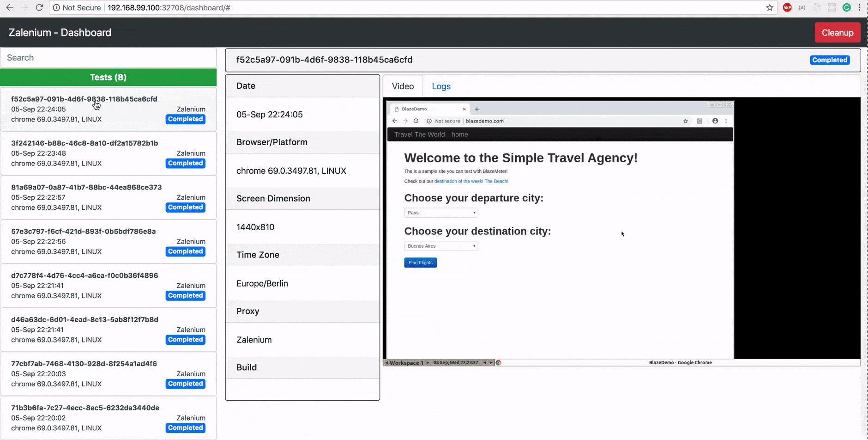Screen dimensions: 868x440
Task: Type in the Search field
Action: click(108, 58)
